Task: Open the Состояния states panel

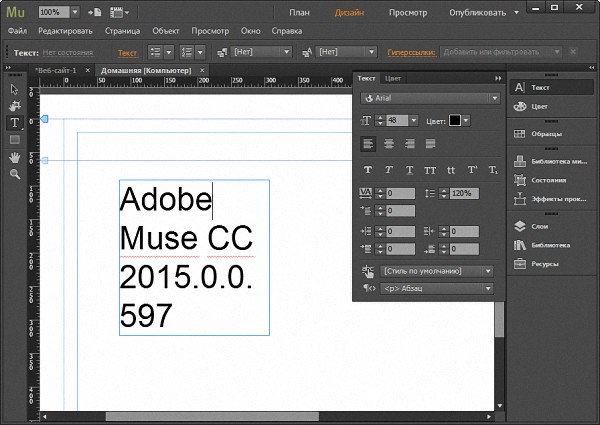Action: (x=551, y=180)
